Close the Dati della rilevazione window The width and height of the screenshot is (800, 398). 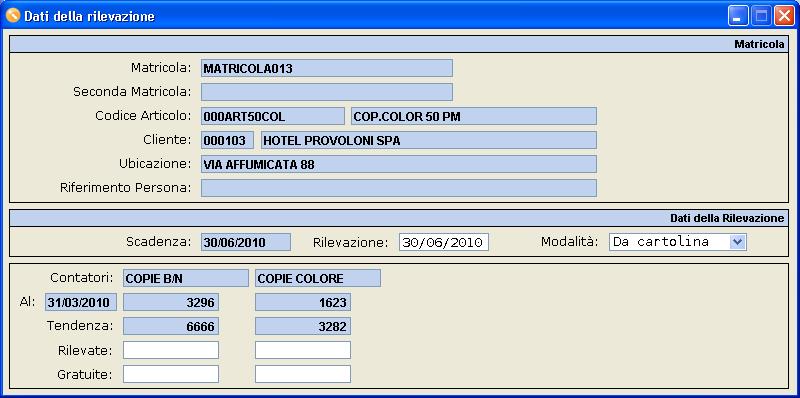point(784,16)
